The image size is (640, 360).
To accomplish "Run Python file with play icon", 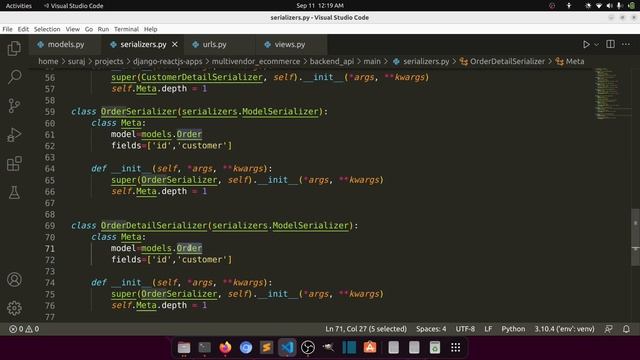I will 586,44.
